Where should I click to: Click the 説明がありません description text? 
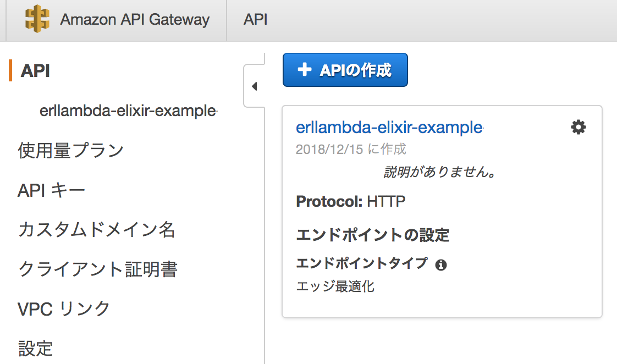point(440,173)
